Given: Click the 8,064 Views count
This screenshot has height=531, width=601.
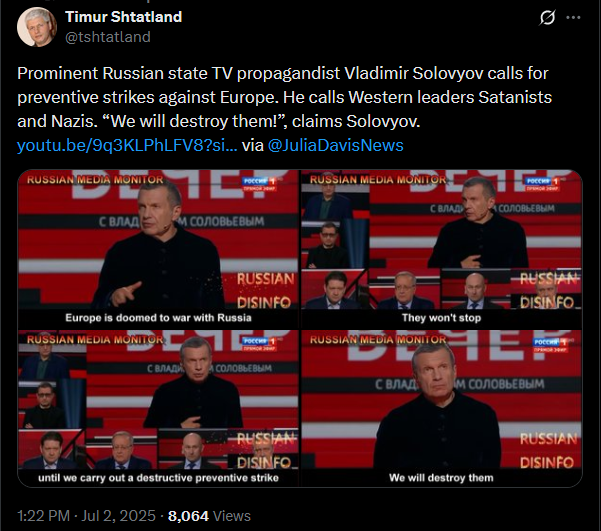Looking at the screenshot, I should click(x=209, y=516).
